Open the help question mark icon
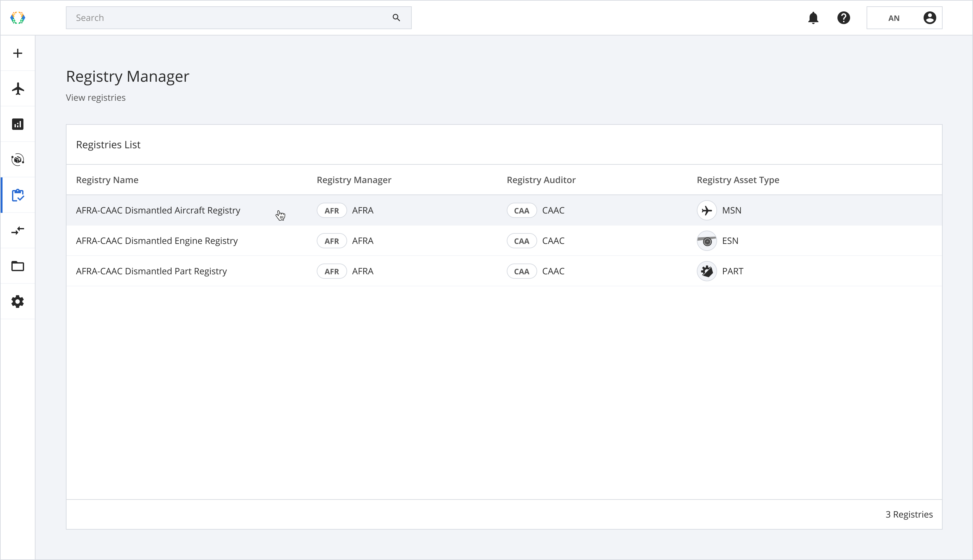973x560 pixels. click(x=843, y=18)
